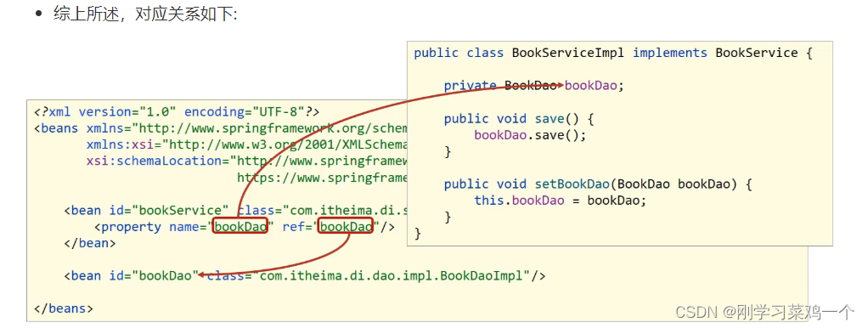
Task: Select the id value "bookService"
Action: pyautogui.click(x=180, y=211)
